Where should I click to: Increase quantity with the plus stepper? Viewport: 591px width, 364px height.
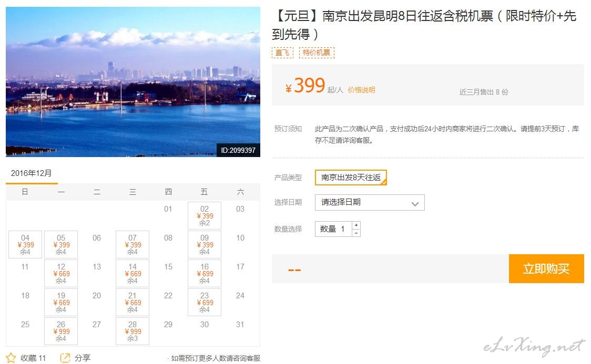[x=356, y=225]
